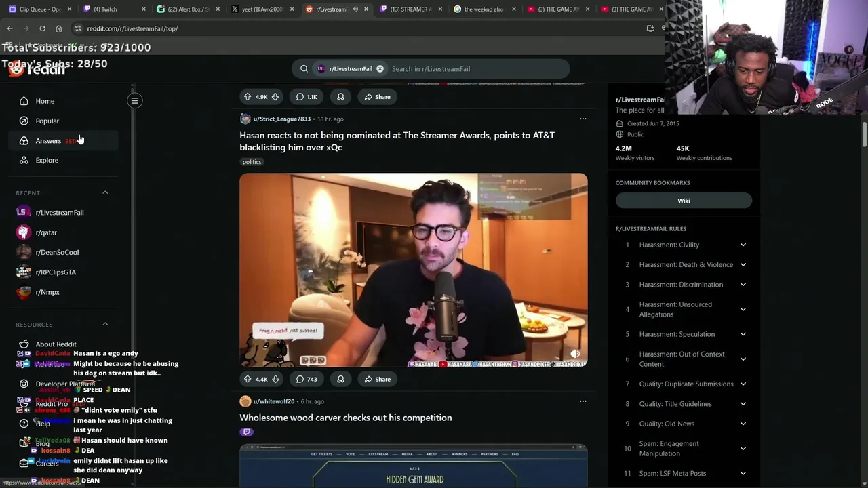Open overflow menu on Hasan post
The height and width of the screenshot is (488, 868).
point(583,119)
